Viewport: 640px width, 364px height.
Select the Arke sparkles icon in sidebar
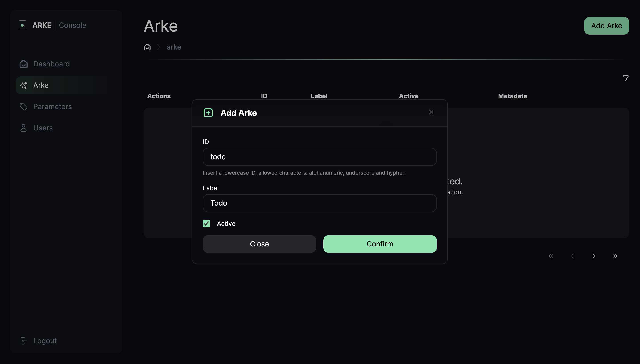tap(24, 85)
